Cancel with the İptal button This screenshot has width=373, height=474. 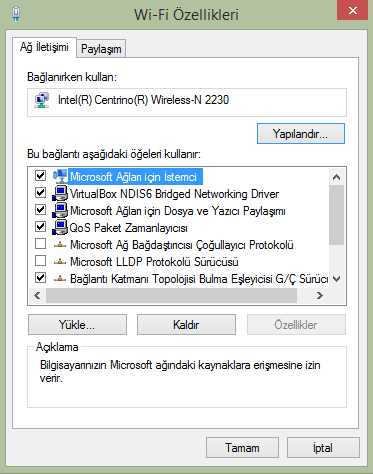pos(323,448)
